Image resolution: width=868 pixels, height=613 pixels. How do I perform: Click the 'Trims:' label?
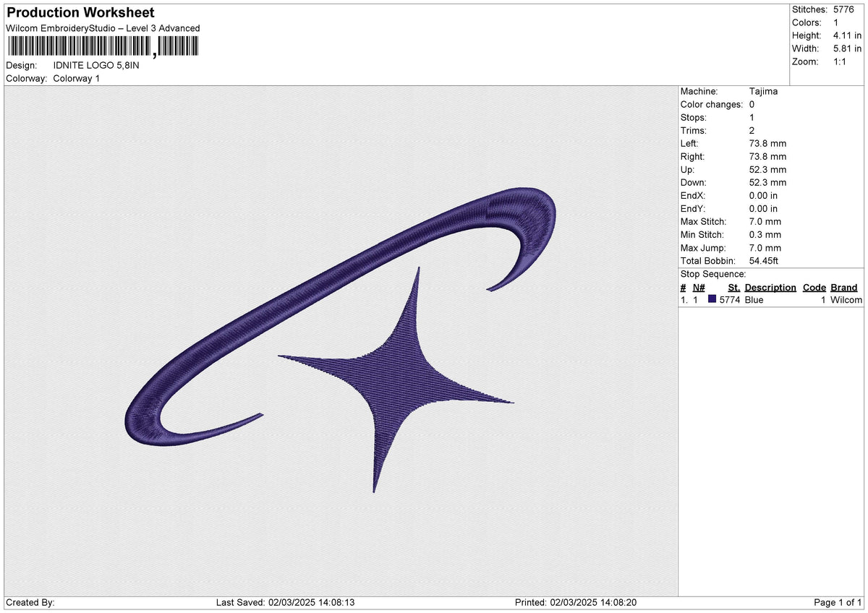pyautogui.click(x=694, y=131)
